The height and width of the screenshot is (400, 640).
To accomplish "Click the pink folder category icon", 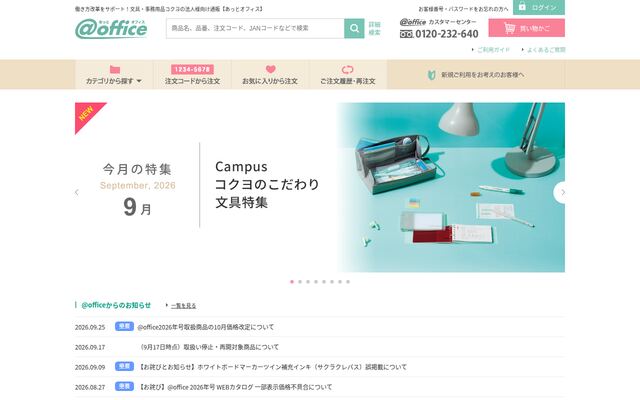I will tap(115, 69).
